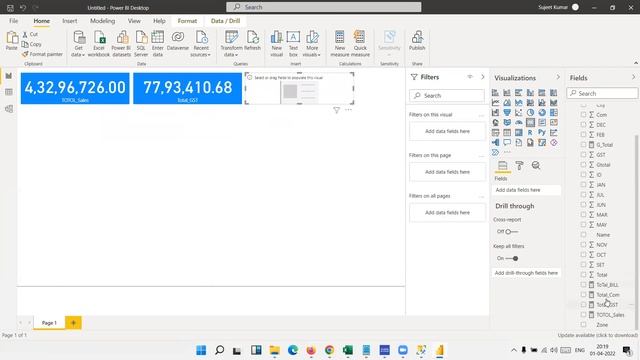
Task: Click Format painter button
Action: (x=42, y=54)
